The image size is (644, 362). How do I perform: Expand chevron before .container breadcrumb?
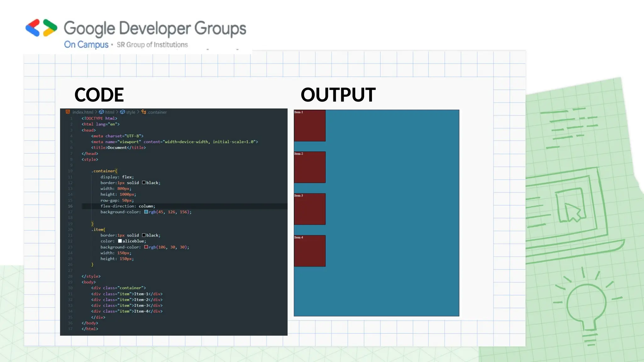pyautogui.click(x=138, y=112)
